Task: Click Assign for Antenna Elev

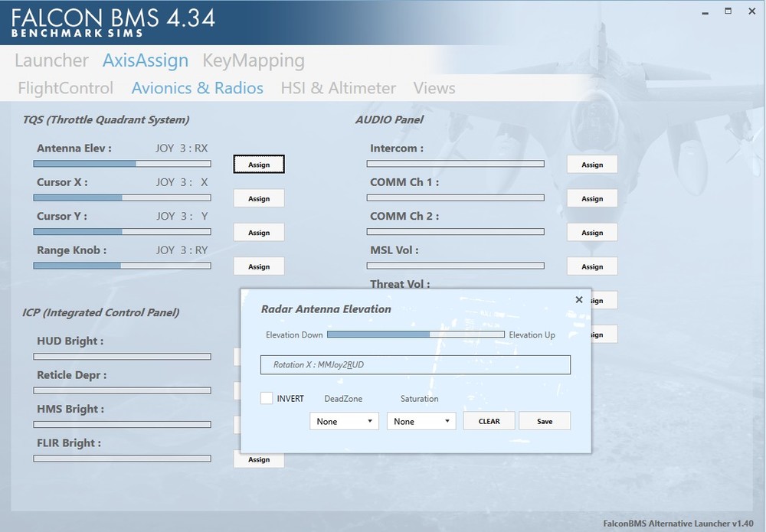Action: pos(259,165)
